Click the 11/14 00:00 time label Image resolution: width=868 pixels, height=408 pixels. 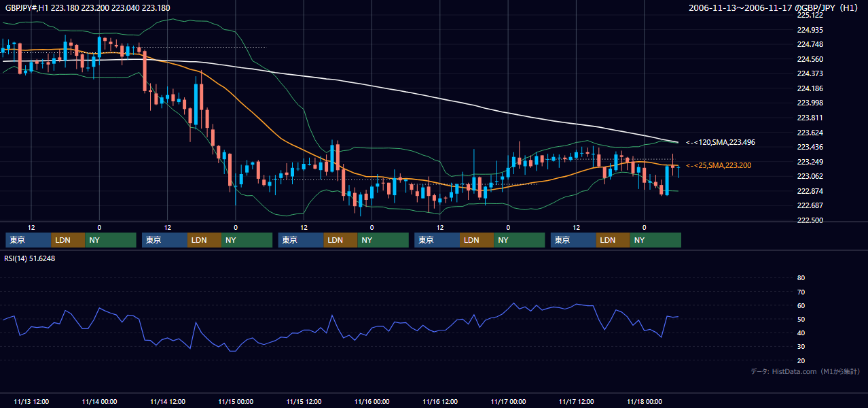pos(99,401)
